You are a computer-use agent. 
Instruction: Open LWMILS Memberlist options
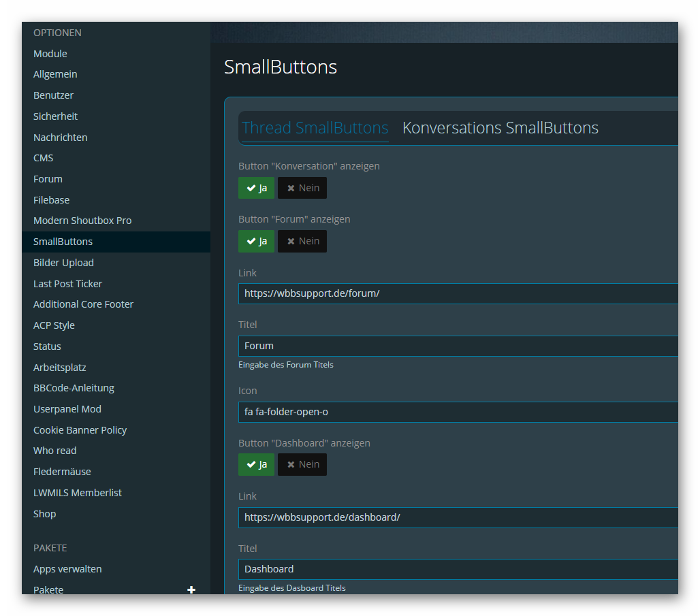[x=78, y=493]
